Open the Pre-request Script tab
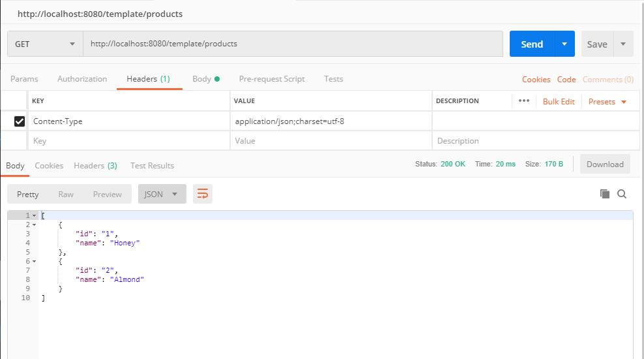Image resolution: width=644 pixels, height=359 pixels. pyautogui.click(x=272, y=79)
